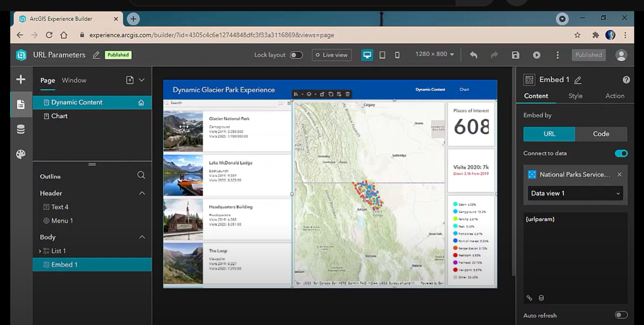Search the Outline panel
644x325 pixels.
point(141,175)
